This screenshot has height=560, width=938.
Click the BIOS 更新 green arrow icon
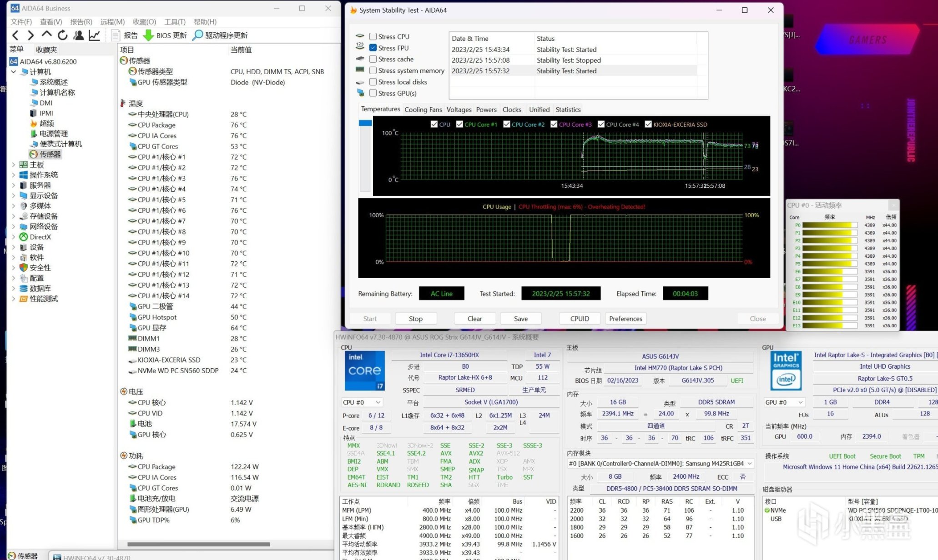click(x=148, y=35)
